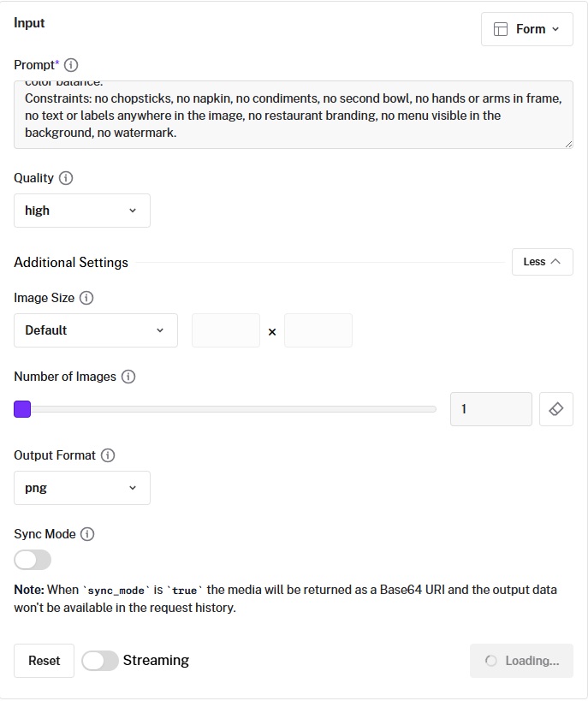Click the Number of Images slider handle

click(22, 409)
